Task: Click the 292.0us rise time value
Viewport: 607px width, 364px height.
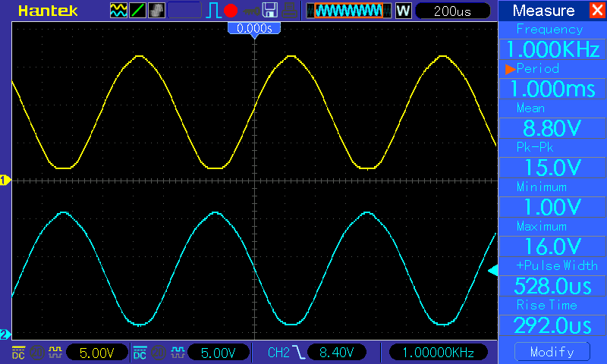Action: coord(552,325)
